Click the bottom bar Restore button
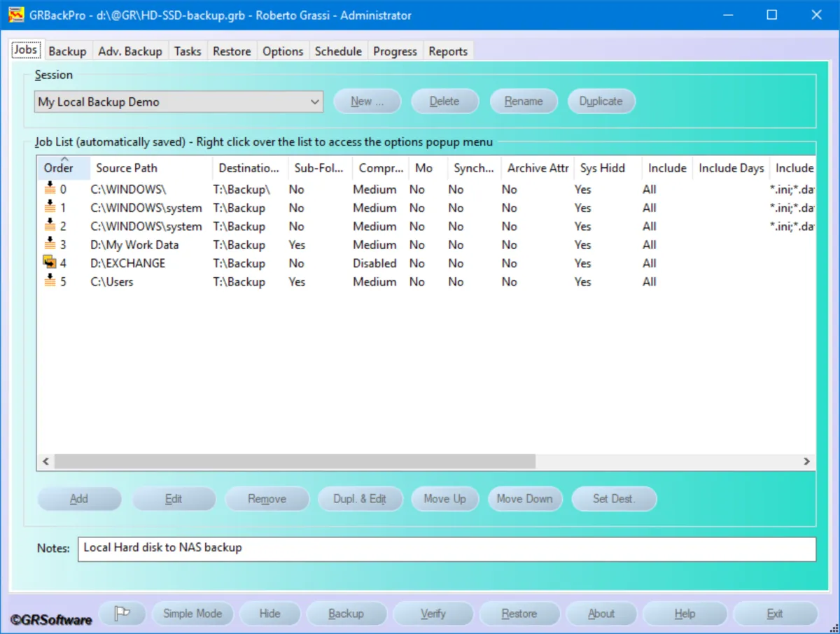This screenshot has width=840, height=634. [x=519, y=614]
